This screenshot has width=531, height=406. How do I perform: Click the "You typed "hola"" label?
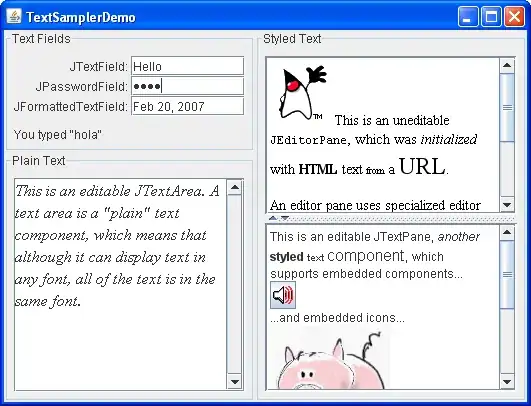[x=58, y=135]
